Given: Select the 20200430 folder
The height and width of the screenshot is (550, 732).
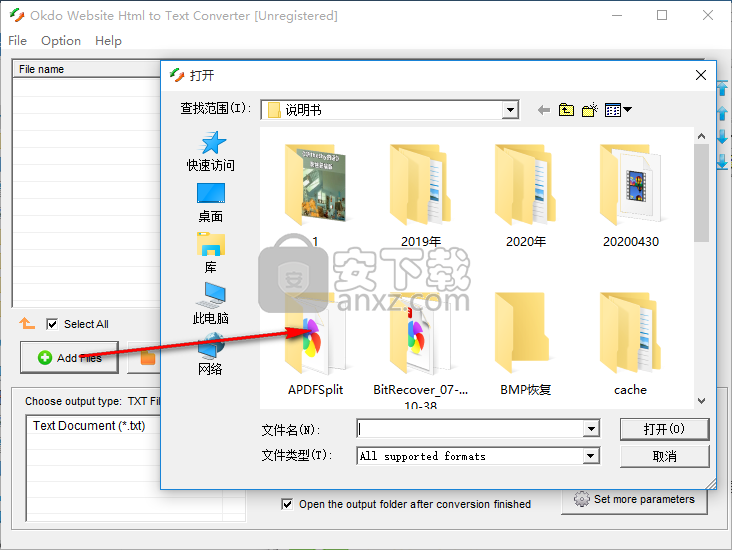Looking at the screenshot, I should tap(631, 195).
